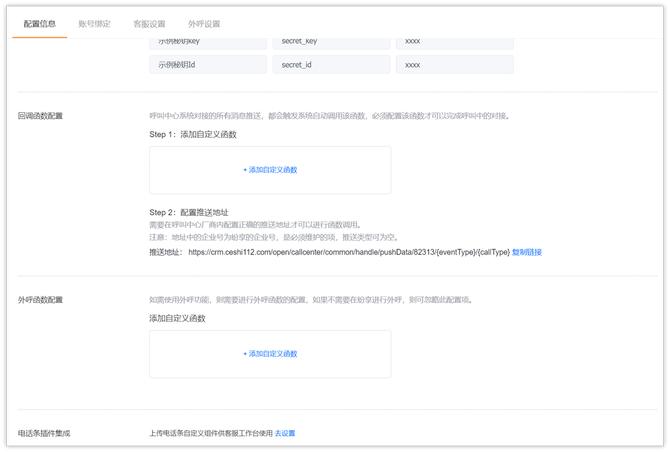Screen dimensions: 670x452
Task: Click the plus icon in 外呼函数配置 box
Action: tap(245, 354)
